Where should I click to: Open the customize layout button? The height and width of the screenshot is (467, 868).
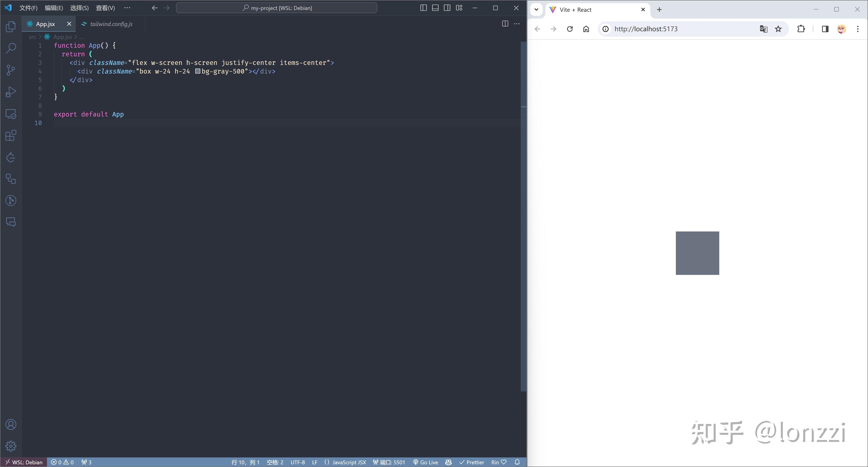coord(459,8)
